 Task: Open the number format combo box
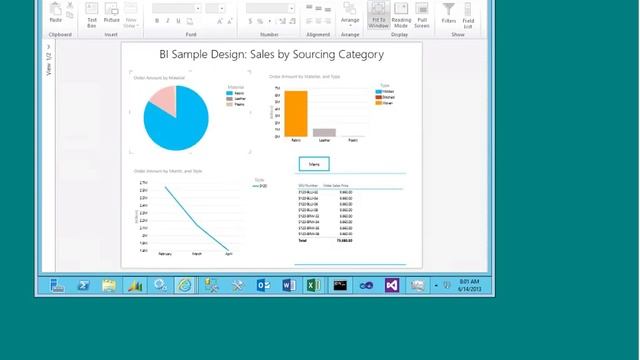tap(270, 9)
